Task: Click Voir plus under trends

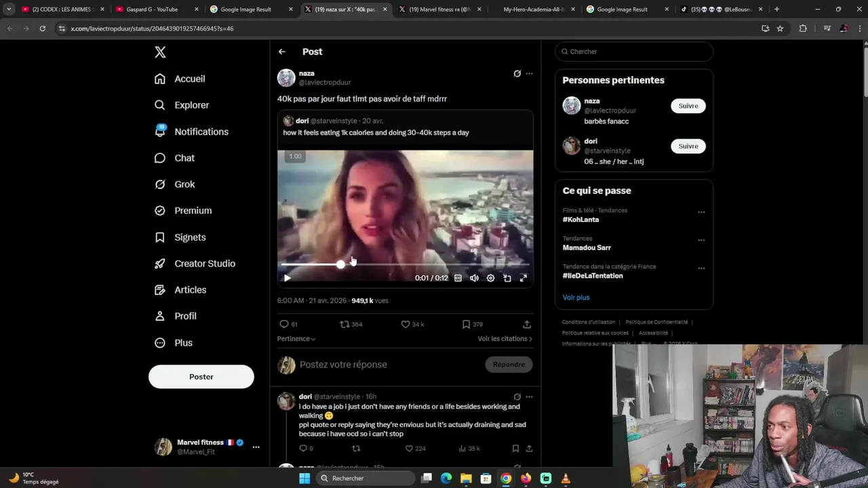Action: pos(576,298)
